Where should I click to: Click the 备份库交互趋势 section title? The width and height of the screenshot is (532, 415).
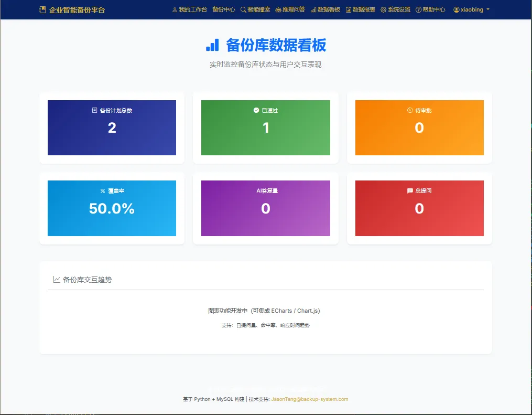[88, 280]
